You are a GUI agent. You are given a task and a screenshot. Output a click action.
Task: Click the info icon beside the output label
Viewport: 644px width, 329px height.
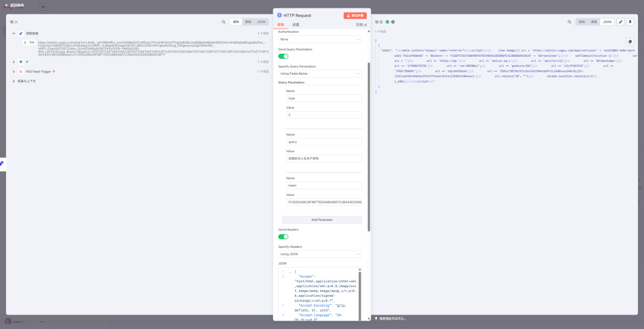coord(392,22)
